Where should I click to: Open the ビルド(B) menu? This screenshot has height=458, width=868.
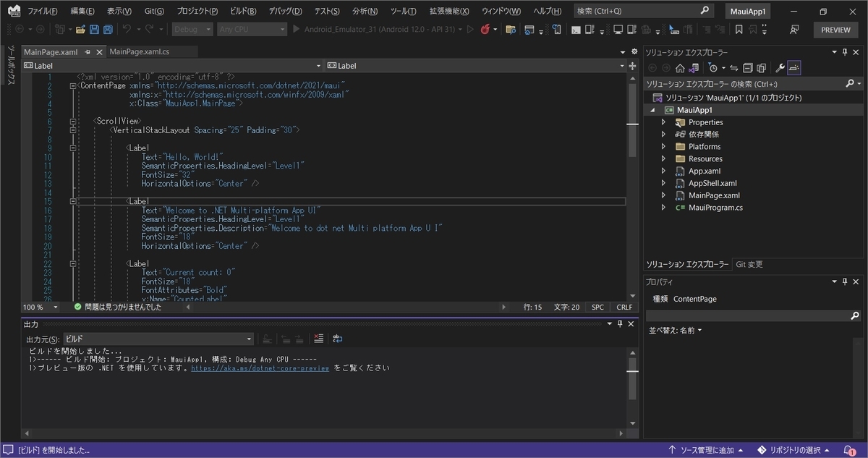[x=243, y=12]
